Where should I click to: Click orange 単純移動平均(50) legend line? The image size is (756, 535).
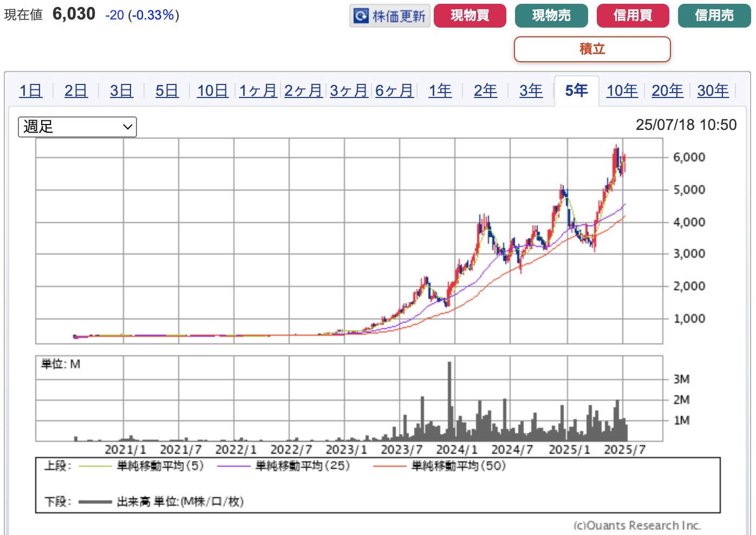click(389, 466)
